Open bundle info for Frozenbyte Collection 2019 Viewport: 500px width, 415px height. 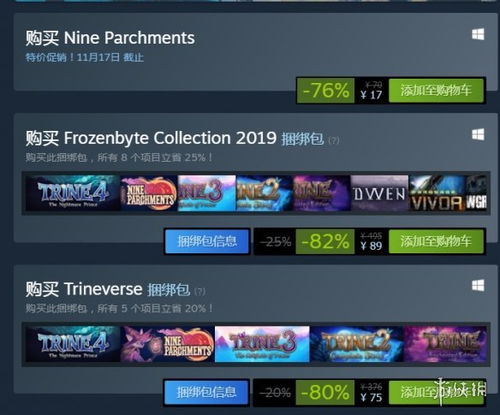(207, 241)
